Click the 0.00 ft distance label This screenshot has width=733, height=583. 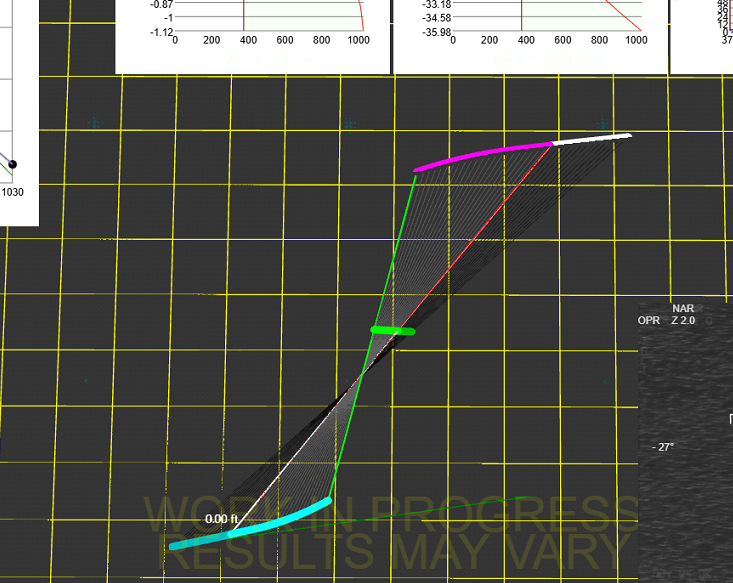(220, 519)
